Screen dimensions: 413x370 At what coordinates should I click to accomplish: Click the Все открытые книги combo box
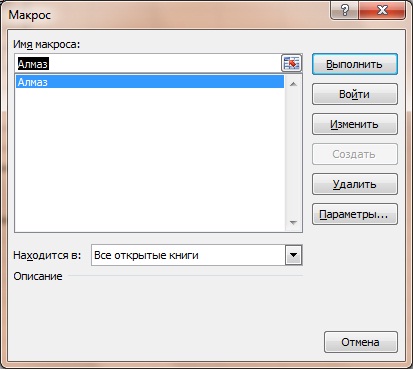click(197, 255)
